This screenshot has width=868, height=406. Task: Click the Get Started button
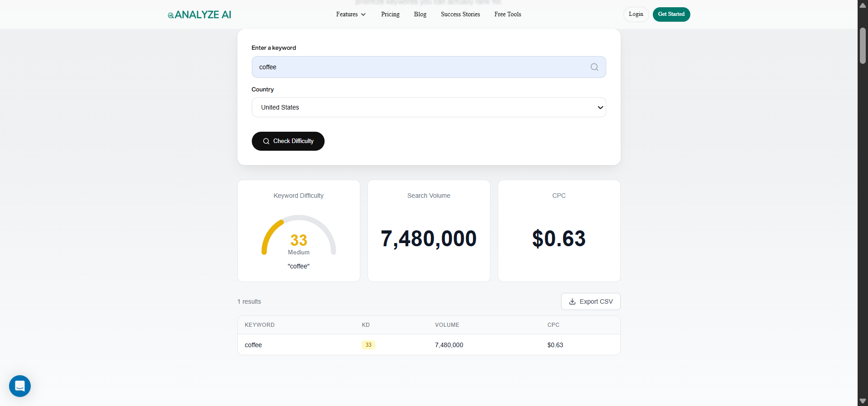[671, 14]
